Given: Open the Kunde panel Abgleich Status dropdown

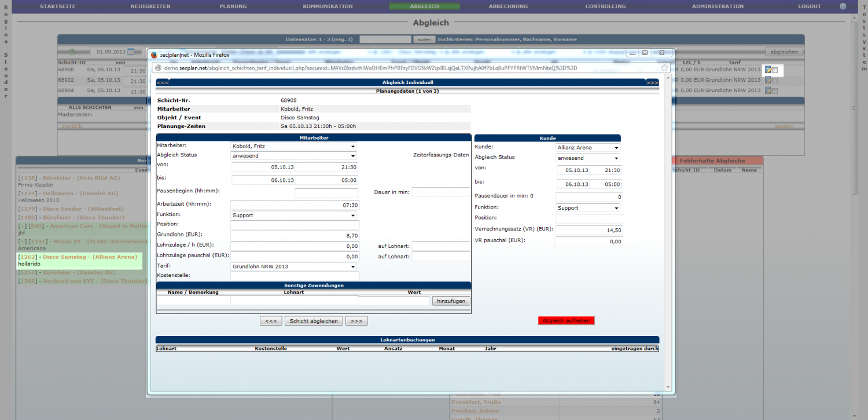Looking at the screenshot, I should (x=588, y=158).
